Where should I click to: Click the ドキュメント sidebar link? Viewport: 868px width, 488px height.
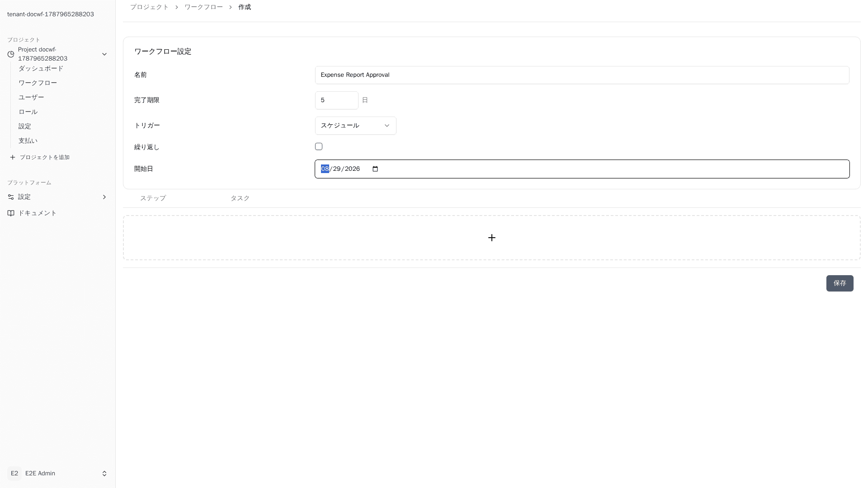[37, 213]
